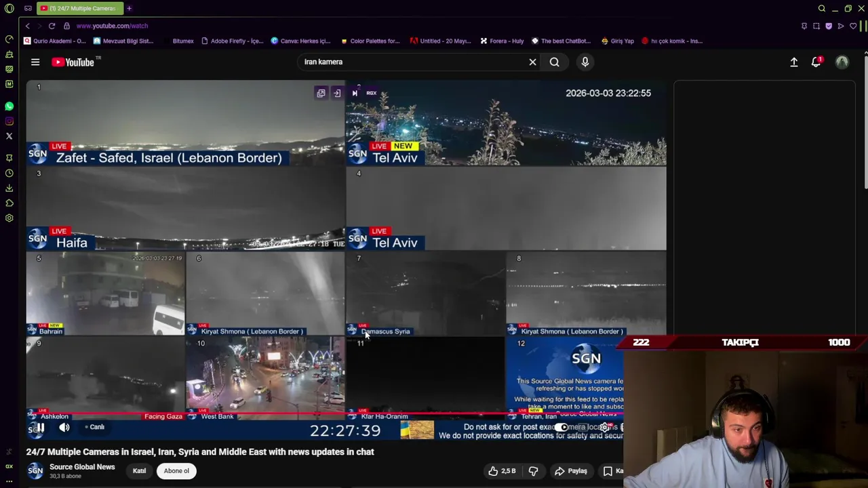Click the red video progress bar
Viewport: 868px width, 488px height.
click(x=325, y=413)
